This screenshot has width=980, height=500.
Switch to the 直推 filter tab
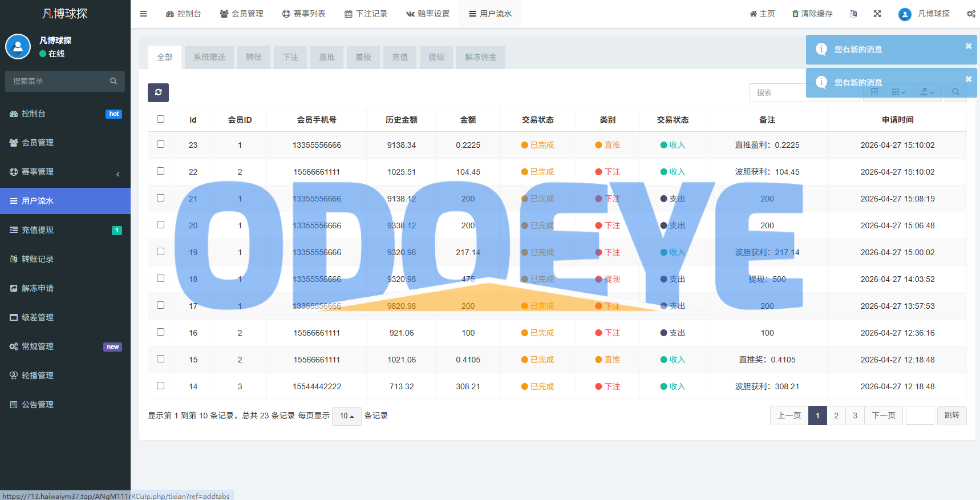(x=327, y=57)
